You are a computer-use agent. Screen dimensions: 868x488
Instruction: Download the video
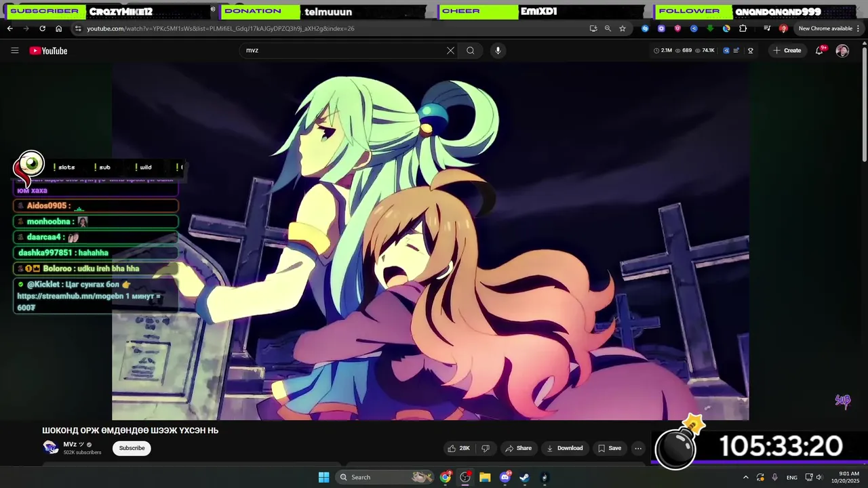tap(565, 448)
